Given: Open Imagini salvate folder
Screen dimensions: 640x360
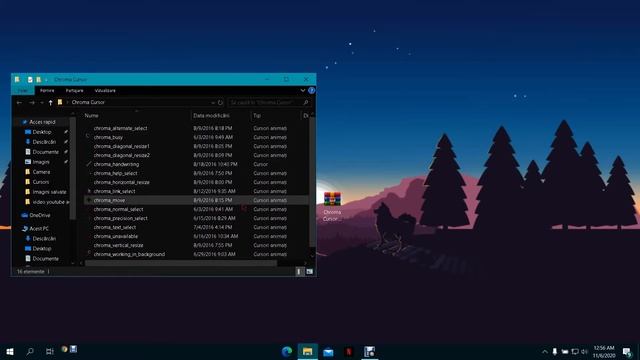Looking at the screenshot, I should pos(49,192).
